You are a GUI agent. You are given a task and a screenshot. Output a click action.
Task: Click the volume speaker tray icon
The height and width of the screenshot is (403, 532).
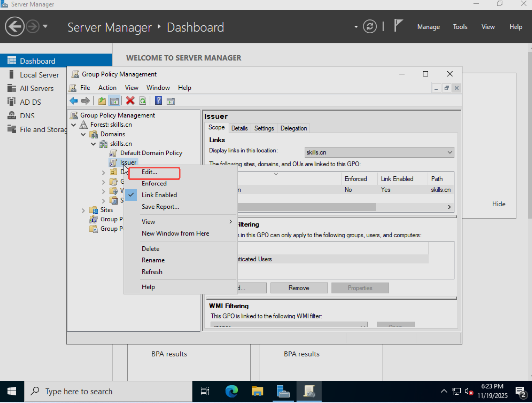point(469,391)
